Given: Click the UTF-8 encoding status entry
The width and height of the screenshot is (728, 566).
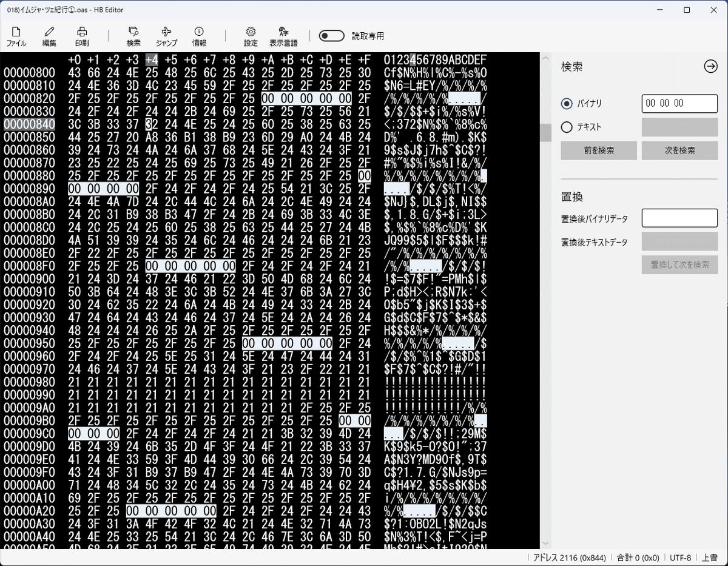Looking at the screenshot, I should [x=681, y=558].
